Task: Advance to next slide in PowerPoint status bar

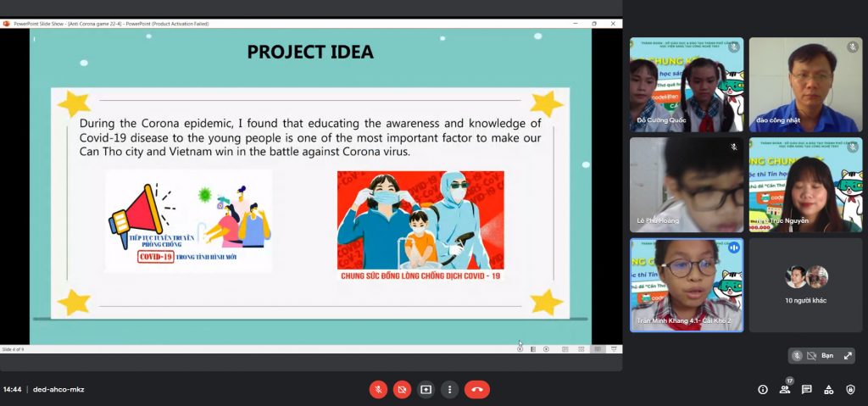Action: 547,349
